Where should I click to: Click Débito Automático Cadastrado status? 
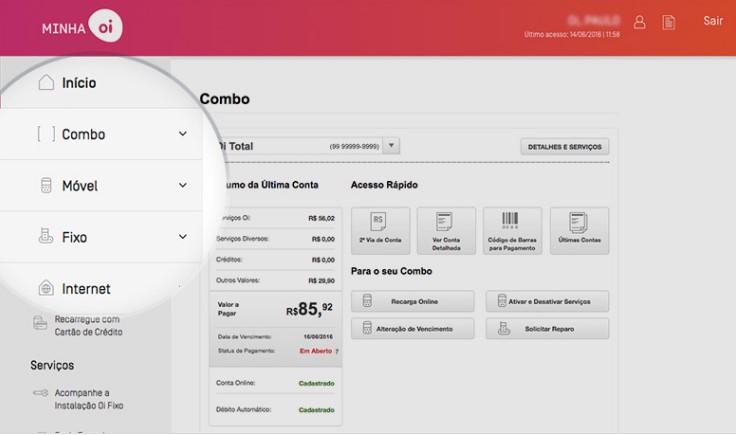[316, 410]
